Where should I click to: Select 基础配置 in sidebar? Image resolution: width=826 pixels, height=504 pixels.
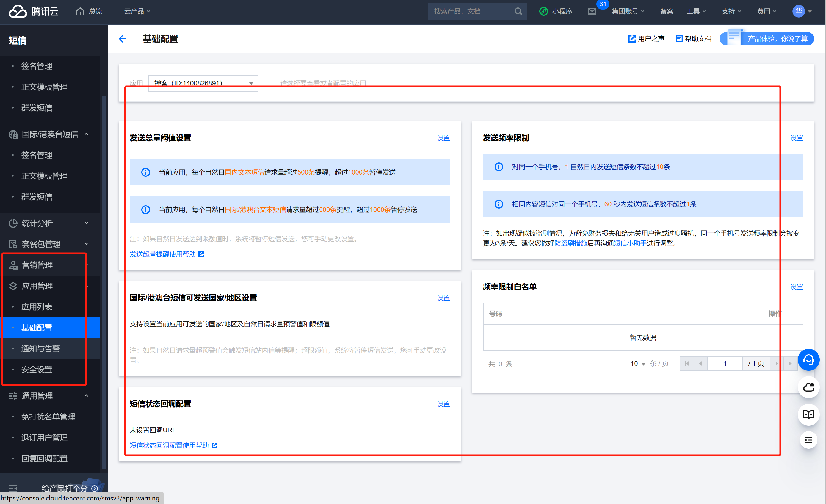49,328
